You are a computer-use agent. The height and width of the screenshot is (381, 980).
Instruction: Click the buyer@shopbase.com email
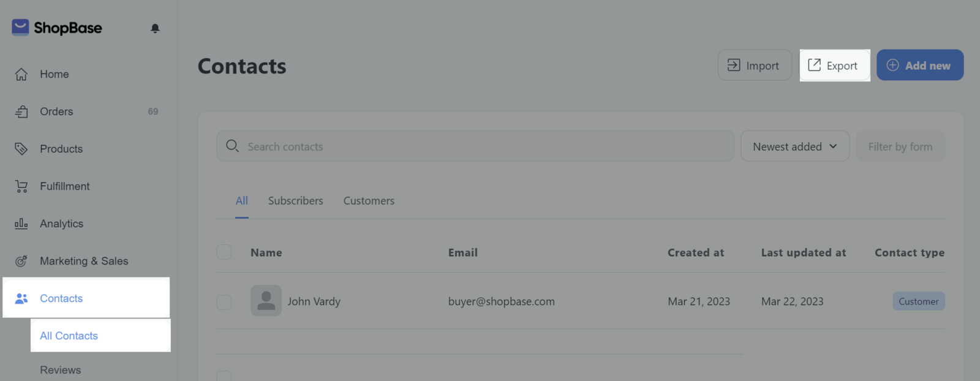(x=502, y=301)
